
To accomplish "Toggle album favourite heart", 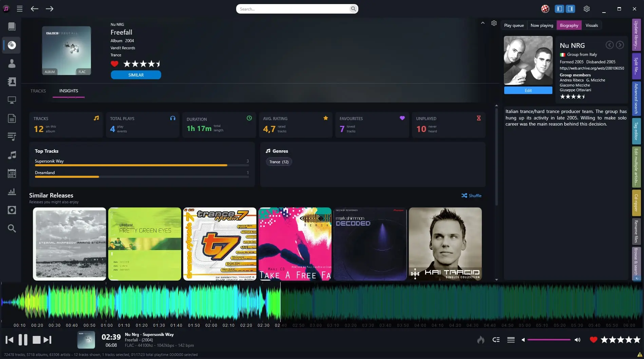I will (114, 64).
